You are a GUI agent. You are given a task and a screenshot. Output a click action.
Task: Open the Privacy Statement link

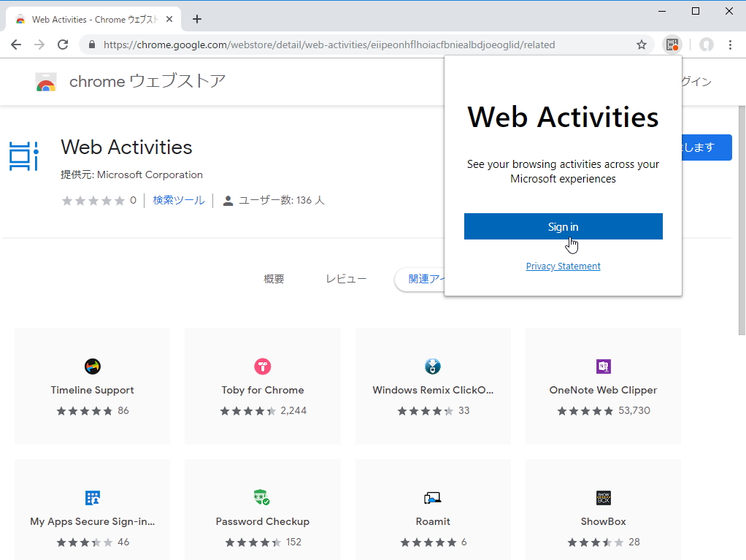coord(563,266)
